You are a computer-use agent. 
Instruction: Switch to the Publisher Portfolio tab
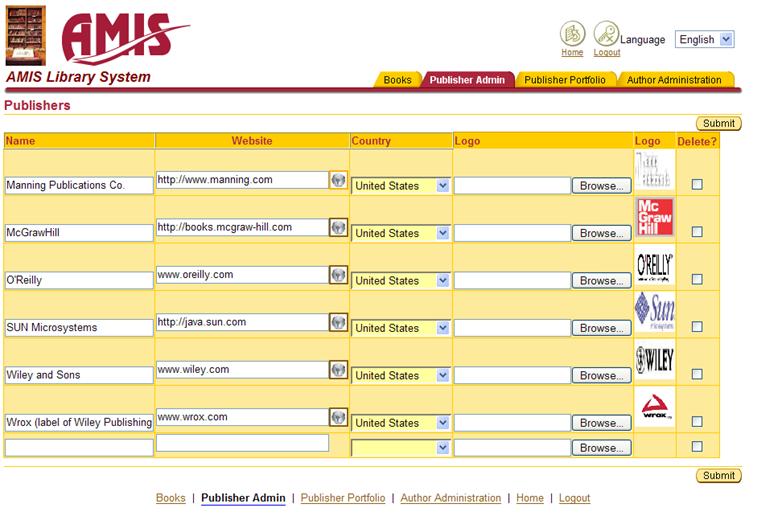[x=565, y=80]
